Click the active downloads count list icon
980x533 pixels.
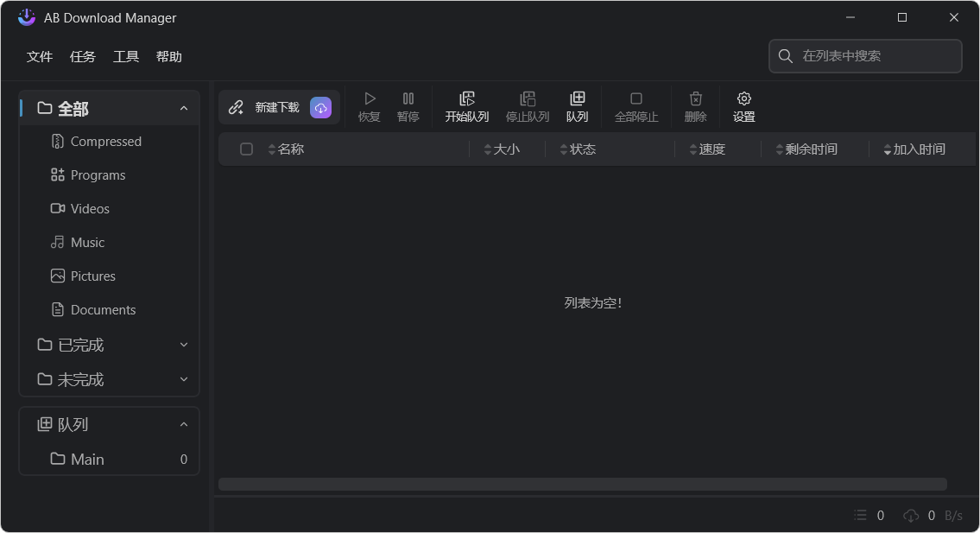point(861,515)
